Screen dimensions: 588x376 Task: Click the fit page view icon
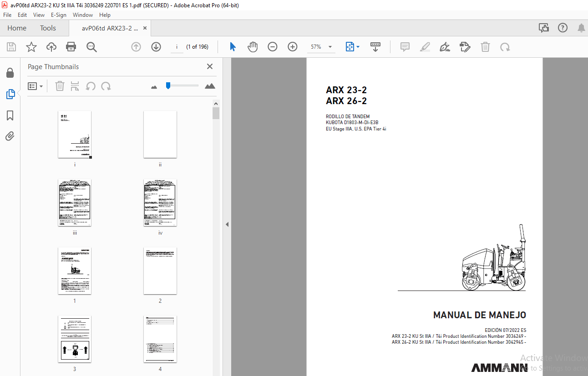[350, 47]
